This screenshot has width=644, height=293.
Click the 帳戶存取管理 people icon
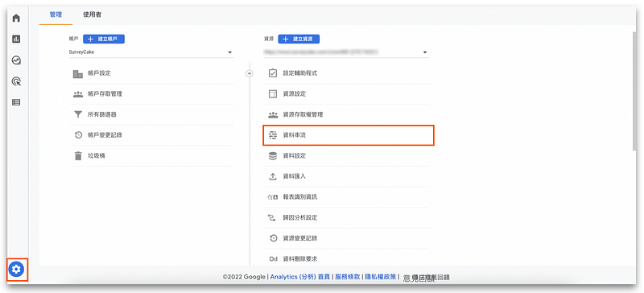(x=78, y=94)
